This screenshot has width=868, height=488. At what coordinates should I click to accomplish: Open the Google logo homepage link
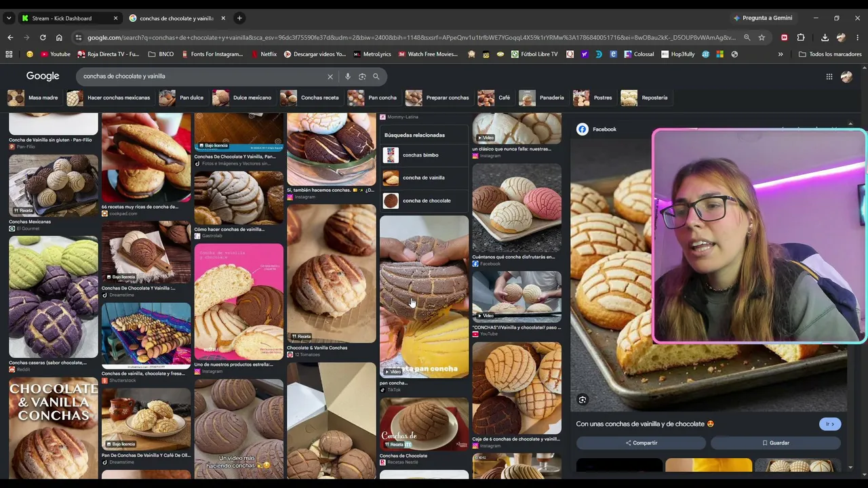pos(43,77)
